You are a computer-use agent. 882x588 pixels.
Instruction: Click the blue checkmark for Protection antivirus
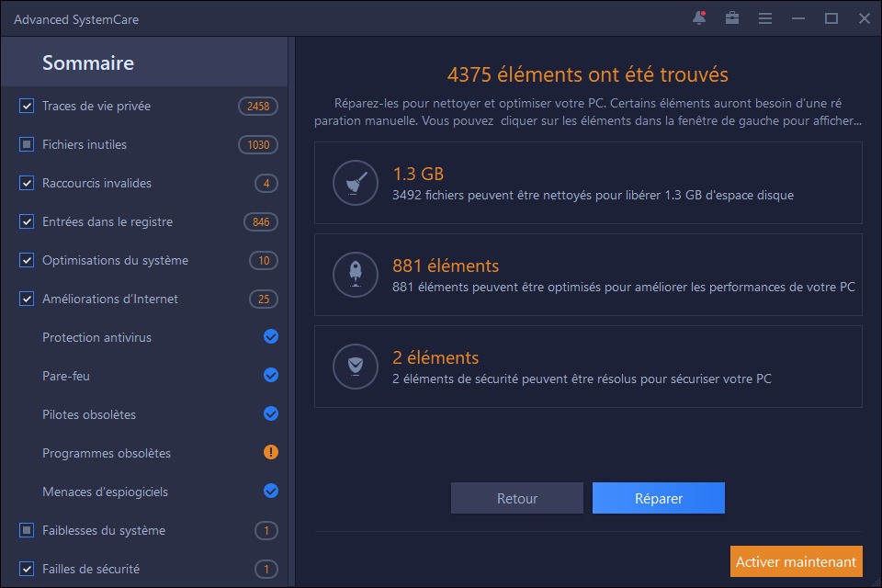[x=270, y=336]
